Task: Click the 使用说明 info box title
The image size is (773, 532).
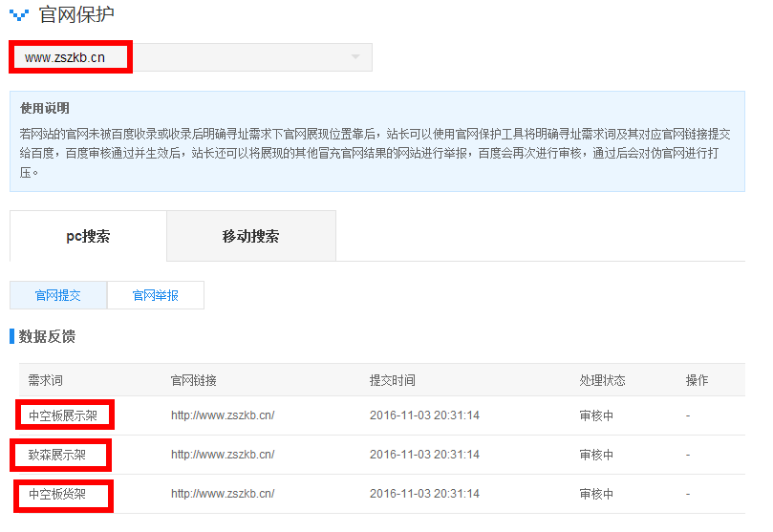Action: click(44, 109)
